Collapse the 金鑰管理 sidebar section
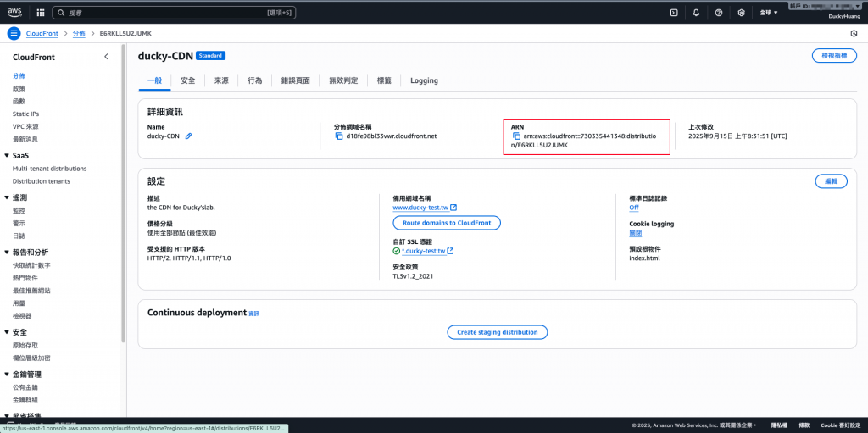Image resolution: width=868 pixels, height=433 pixels. click(x=7, y=375)
